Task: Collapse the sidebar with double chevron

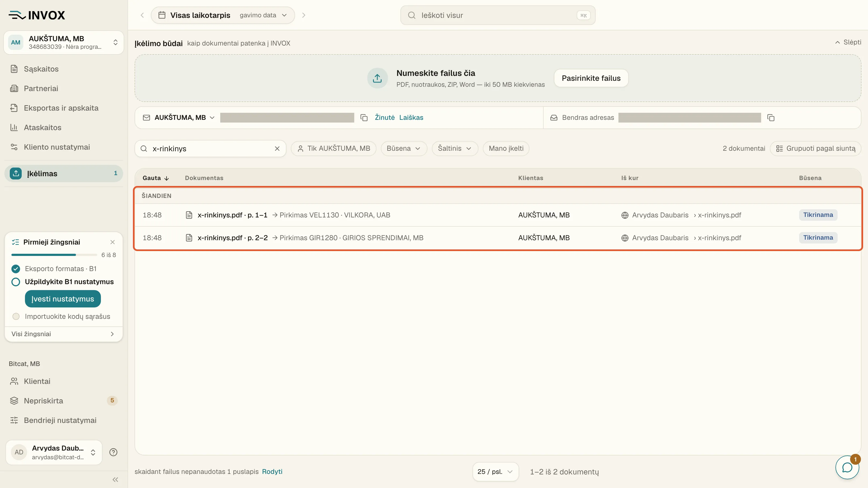Action: point(115,480)
